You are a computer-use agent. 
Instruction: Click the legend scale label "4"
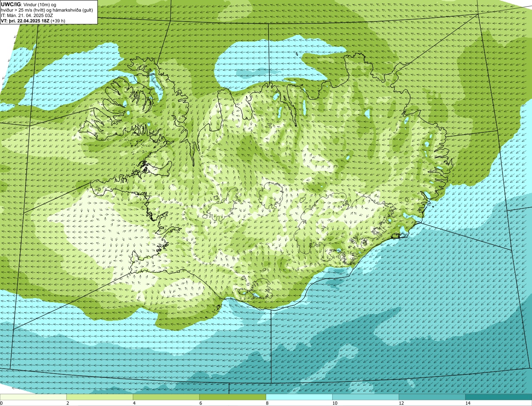[134, 404]
